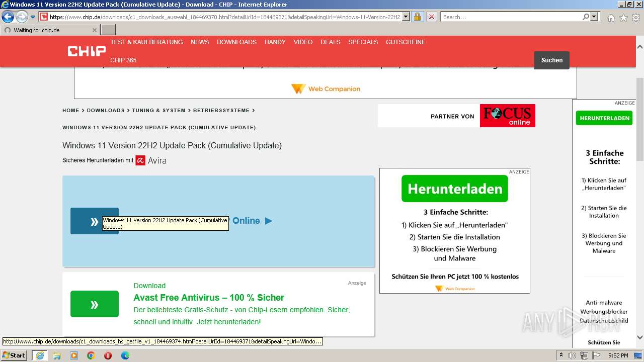This screenshot has height=362, width=644.
Task: Open the GUTSCHEINE navigation item
Action: (406, 42)
